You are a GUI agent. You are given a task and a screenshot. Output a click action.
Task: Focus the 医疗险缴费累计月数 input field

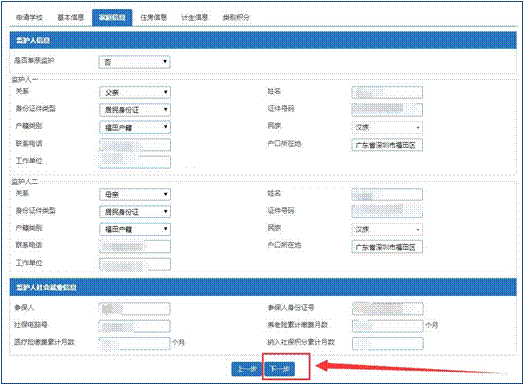(135, 344)
